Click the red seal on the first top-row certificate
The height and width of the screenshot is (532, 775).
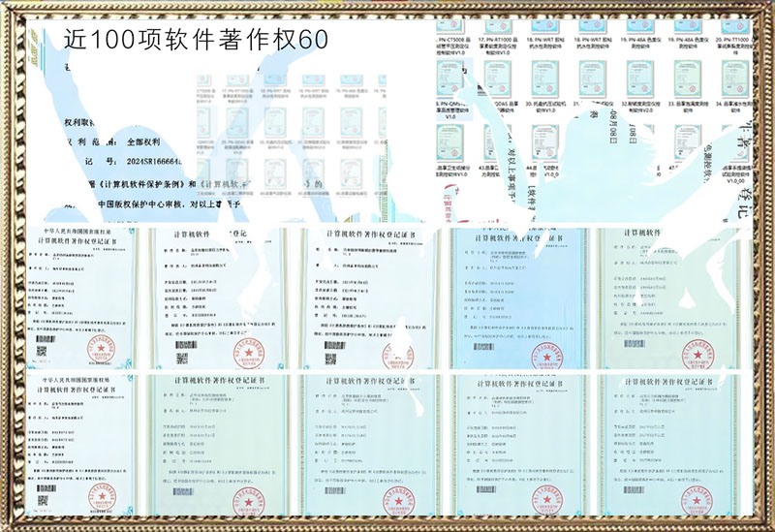coord(100,346)
